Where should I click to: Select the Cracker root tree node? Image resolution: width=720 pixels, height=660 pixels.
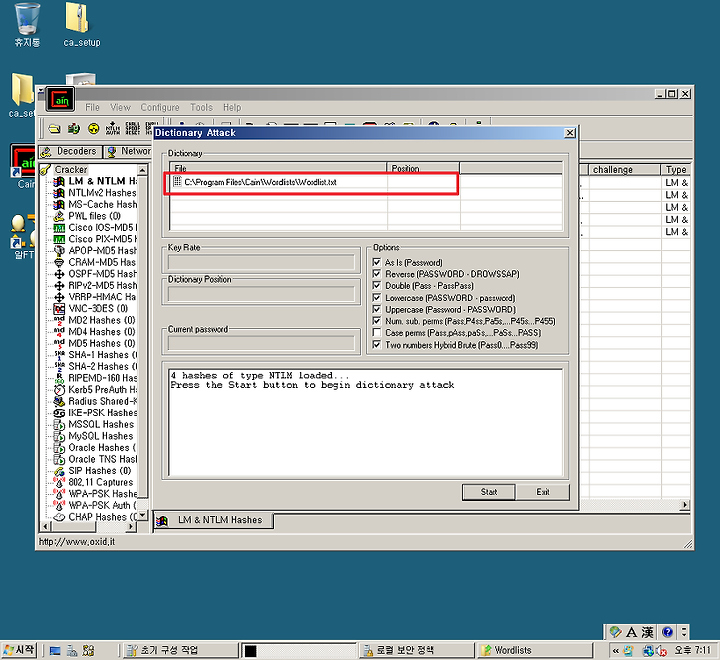(70, 169)
